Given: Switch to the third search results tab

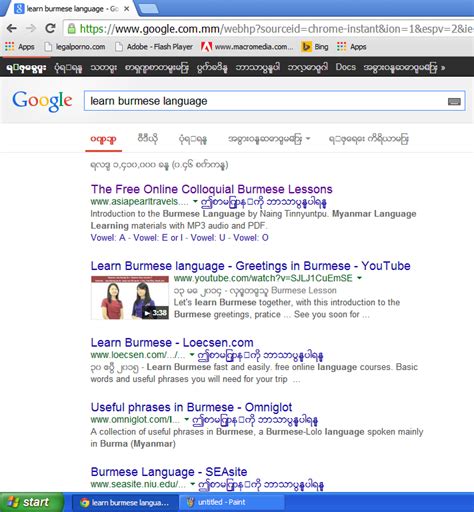Looking at the screenshot, I should pos(193,139).
